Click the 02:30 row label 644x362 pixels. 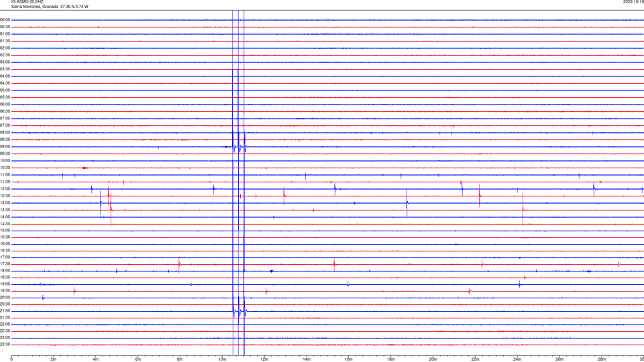[5, 55]
